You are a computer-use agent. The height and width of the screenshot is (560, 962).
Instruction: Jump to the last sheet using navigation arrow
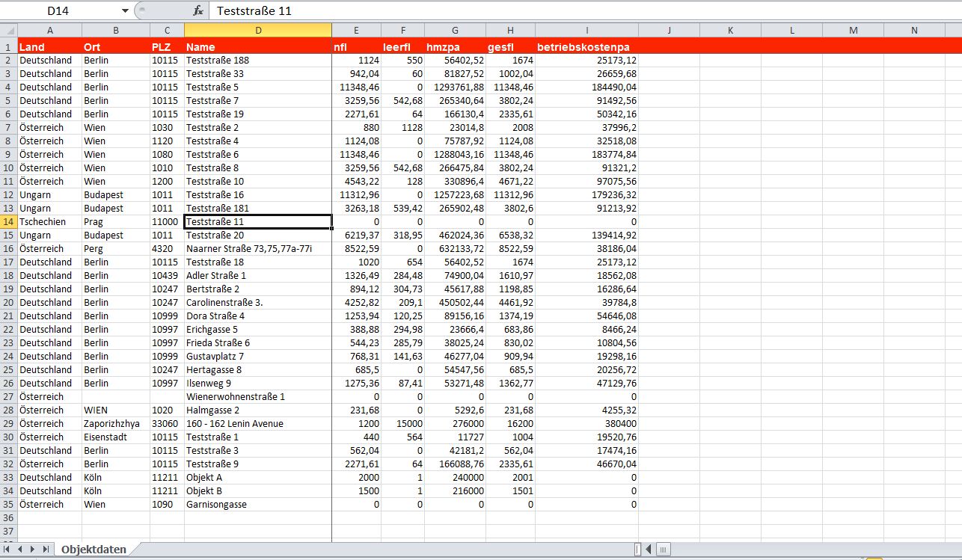coord(46,550)
